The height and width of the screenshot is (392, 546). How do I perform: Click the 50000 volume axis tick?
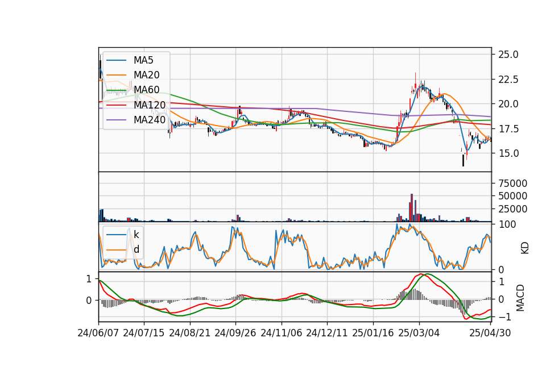pyautogui.click(x=513, y=196)
